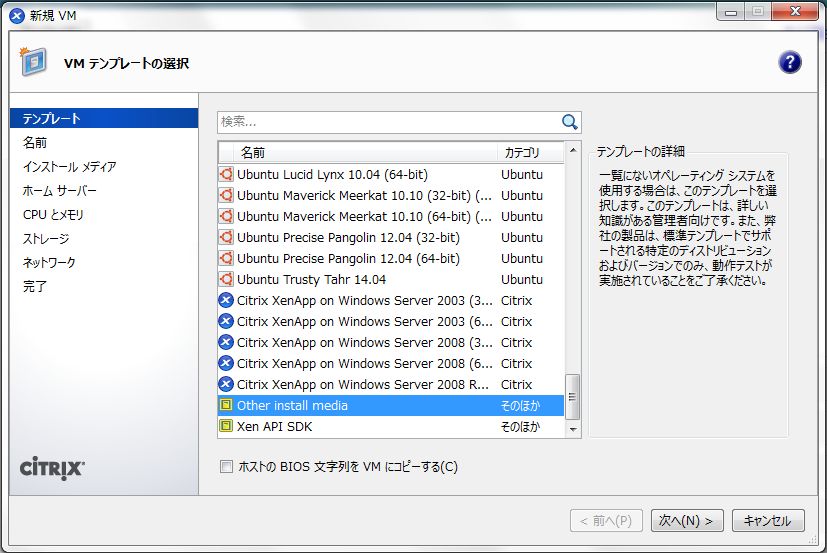This screenshot has width=827, height=553.
Task: Click Citrix icon of XenApp Server 2008 (6...
Action: tap(226, 364)
